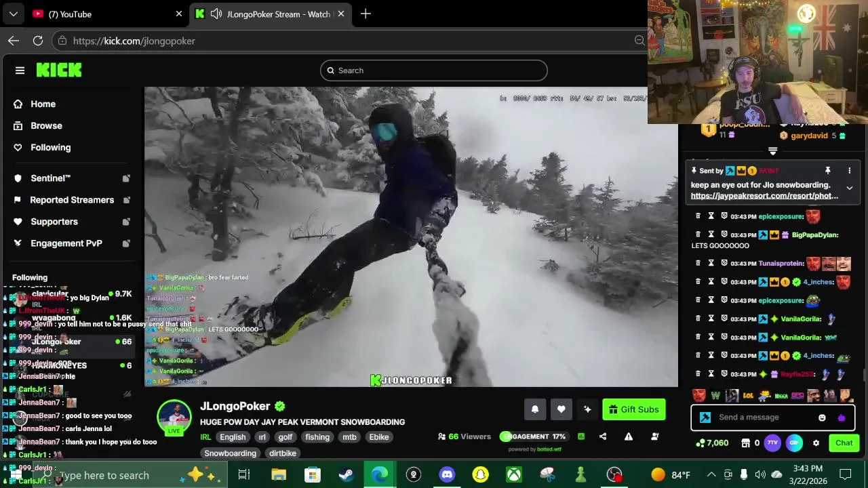Click the emoji picker in message box

coord(822,418)
